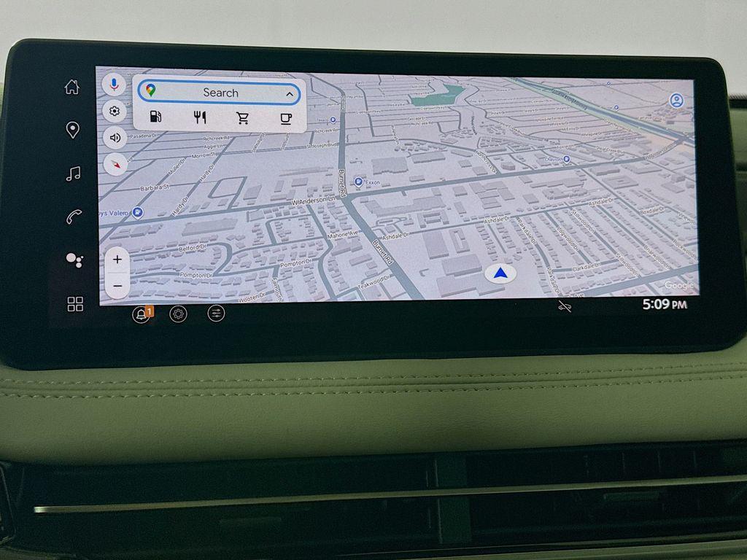Tap the Search field in Maps
This screenshot has height=560, width=747.
(x=220, y=93)
